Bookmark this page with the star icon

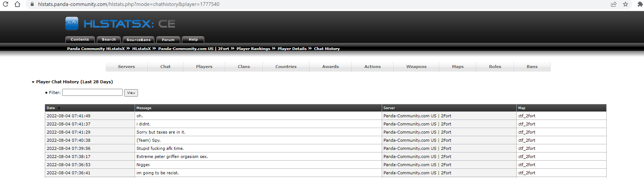tap(626, 4)
